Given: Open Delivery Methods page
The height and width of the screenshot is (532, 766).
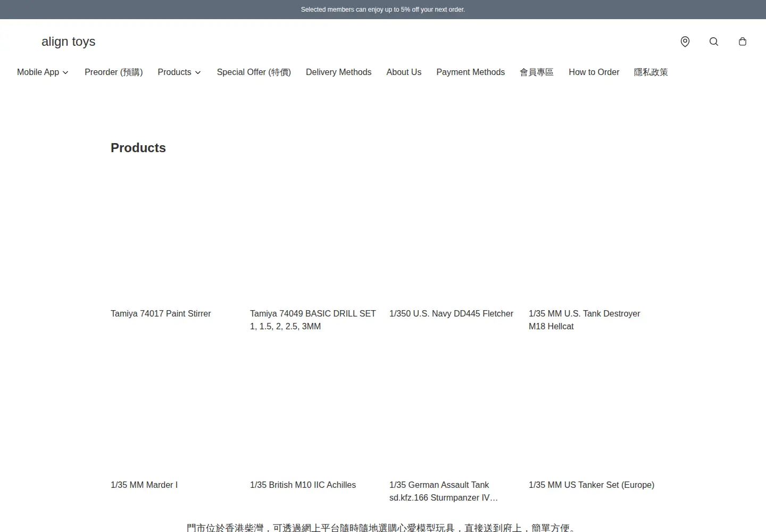Looking at the screenshot, I should tap(338, 72).
